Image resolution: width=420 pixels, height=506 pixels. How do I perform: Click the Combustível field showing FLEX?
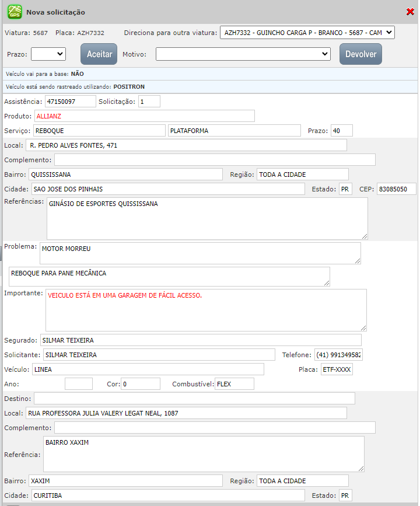tap(235, 384)
